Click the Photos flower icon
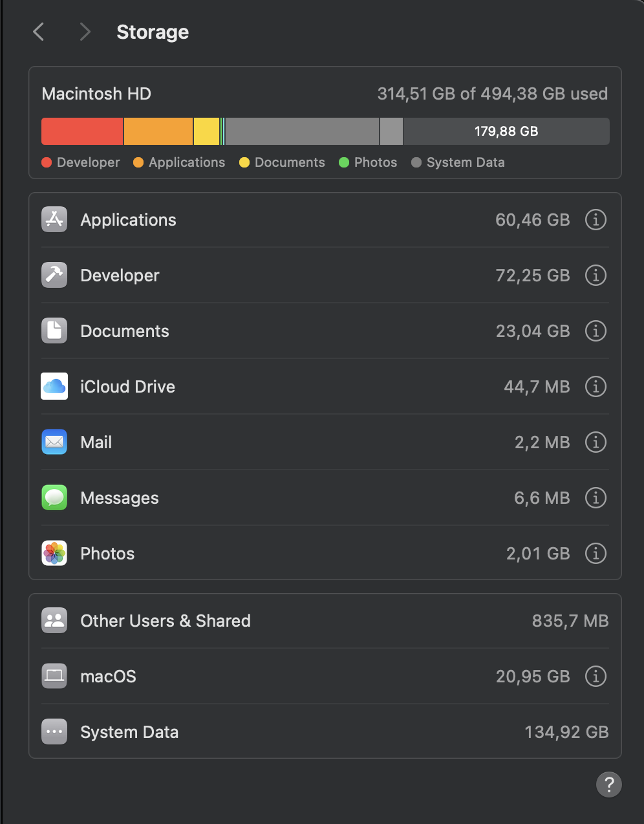The image size is (644, 824). point(54,554)
